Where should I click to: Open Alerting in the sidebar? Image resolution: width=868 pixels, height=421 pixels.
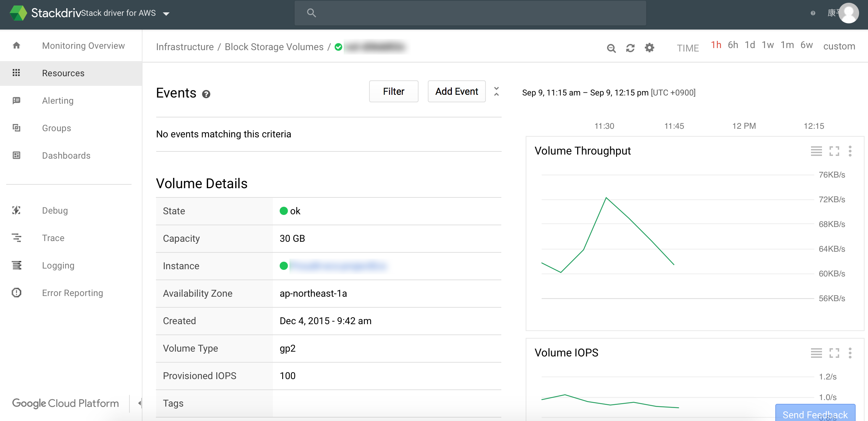[58, 101]
